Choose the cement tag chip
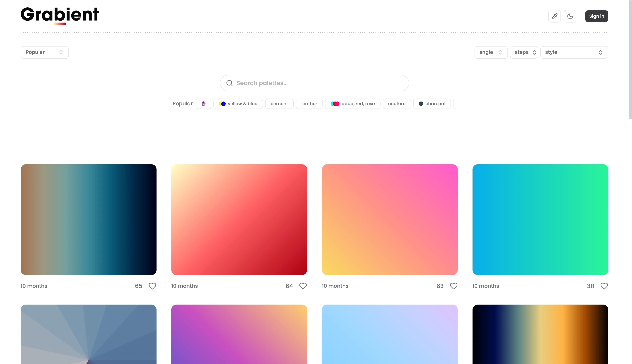The image size is (632, 364). coord(279,104)
